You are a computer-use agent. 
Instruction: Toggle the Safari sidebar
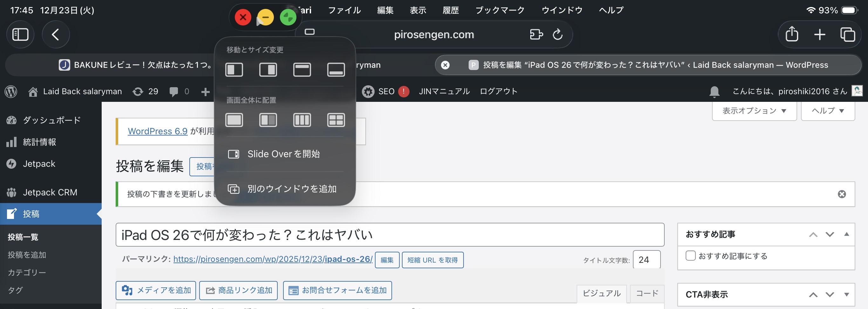click(x=20, y=34)
